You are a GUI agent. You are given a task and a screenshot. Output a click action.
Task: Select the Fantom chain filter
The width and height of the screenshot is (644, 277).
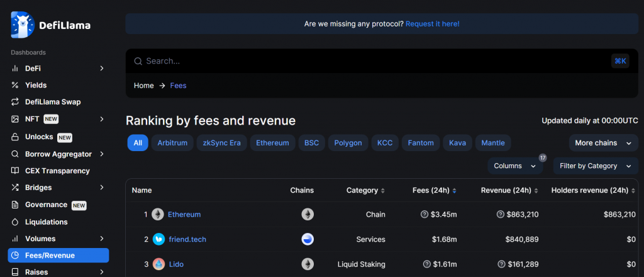click(421, 143)
